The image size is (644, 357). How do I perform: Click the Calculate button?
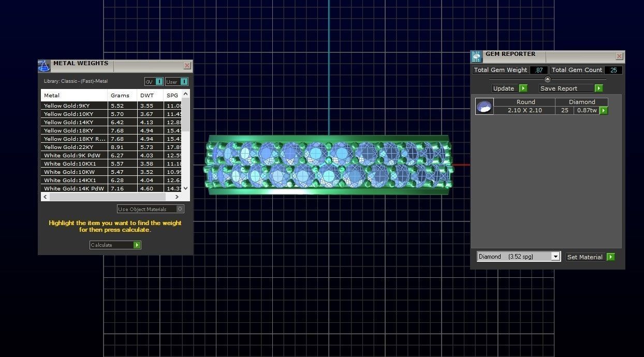(x=115, y=245)
